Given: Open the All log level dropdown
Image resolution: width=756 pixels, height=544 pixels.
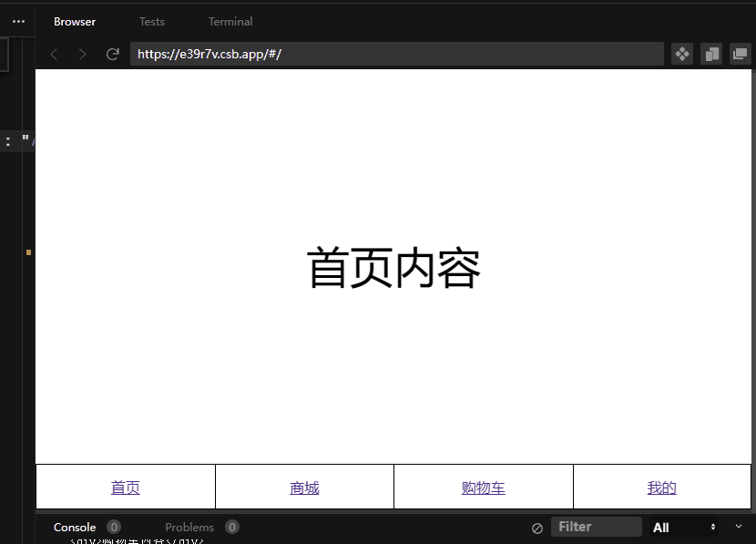Looking at the screenshot, I should point(684,527).
